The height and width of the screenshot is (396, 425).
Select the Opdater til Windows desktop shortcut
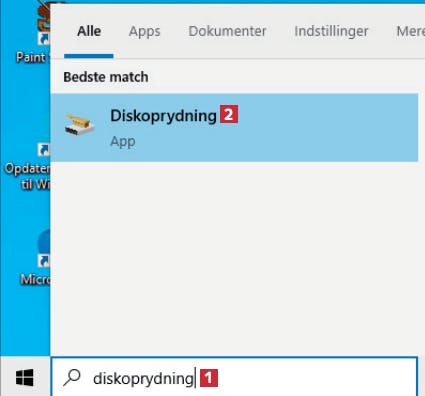point(43,149)
